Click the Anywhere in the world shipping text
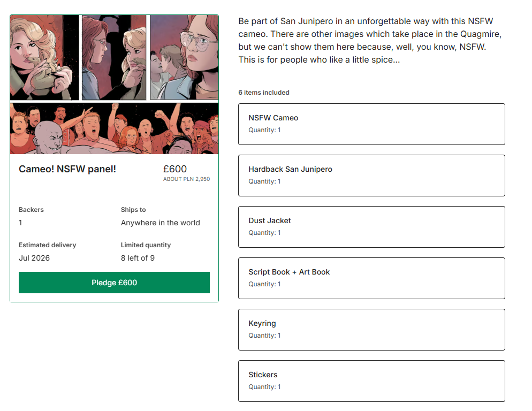 (160, 223)
